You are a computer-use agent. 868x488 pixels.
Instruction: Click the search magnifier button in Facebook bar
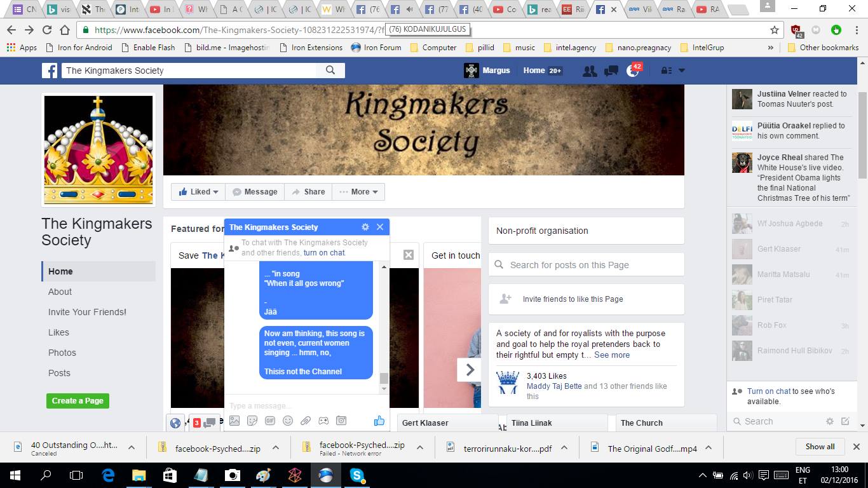[x=330, y=71]
